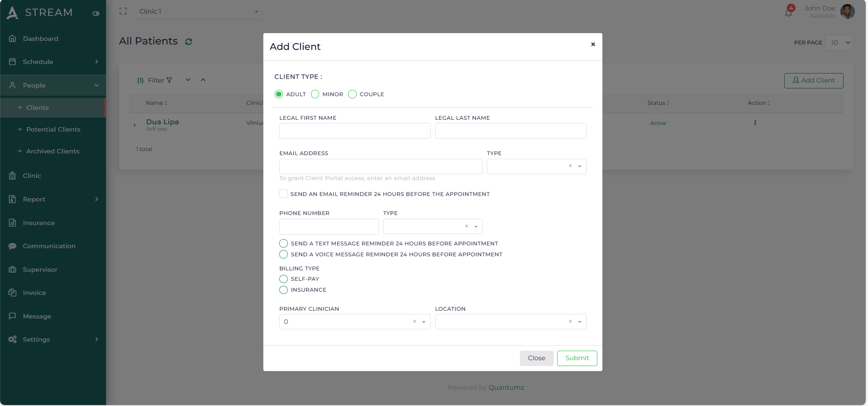Screen dimensions: 868x406
Task: Click the Legal First Name field
Action: [x=354, y=131]
